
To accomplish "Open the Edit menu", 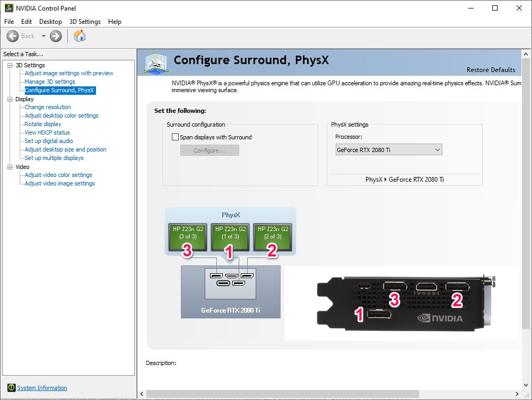I will click(x=27, y=22).
